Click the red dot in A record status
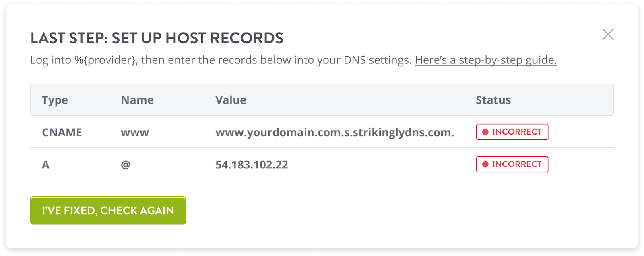 point(485,164)
